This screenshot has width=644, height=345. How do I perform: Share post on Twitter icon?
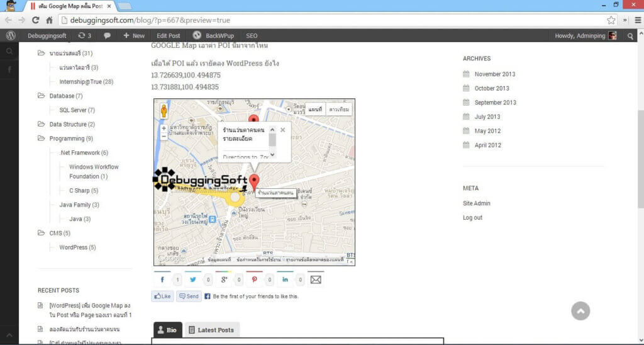pos(192,280)
